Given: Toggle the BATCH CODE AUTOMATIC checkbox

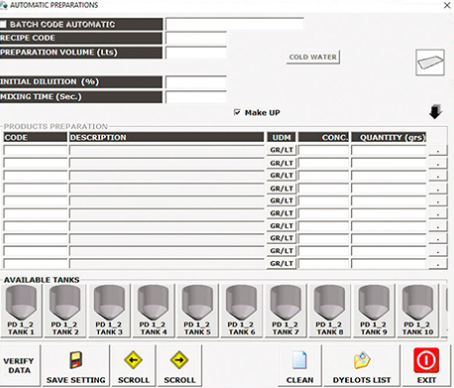Looking at the screenshot, I should point(3,24).
